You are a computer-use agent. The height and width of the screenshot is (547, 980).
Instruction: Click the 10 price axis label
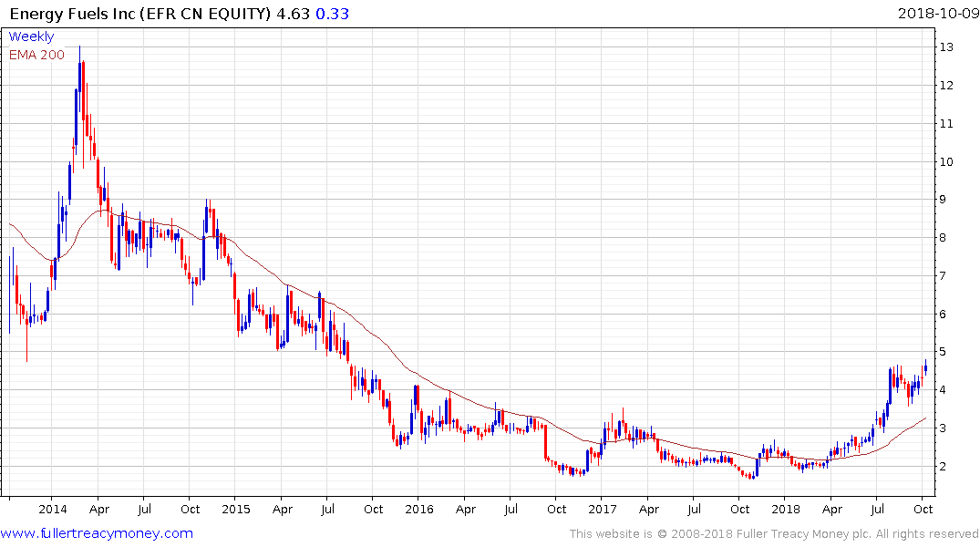tap(945, 161)
